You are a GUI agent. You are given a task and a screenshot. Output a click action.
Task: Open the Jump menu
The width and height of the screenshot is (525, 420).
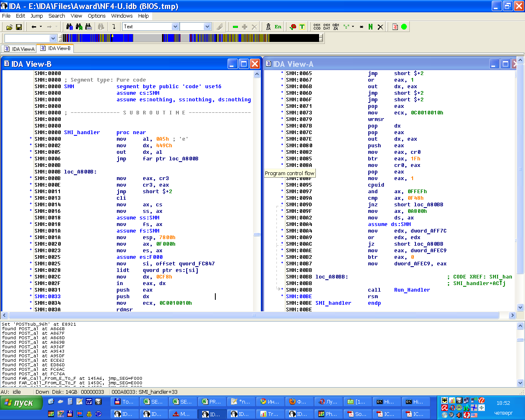37,16
